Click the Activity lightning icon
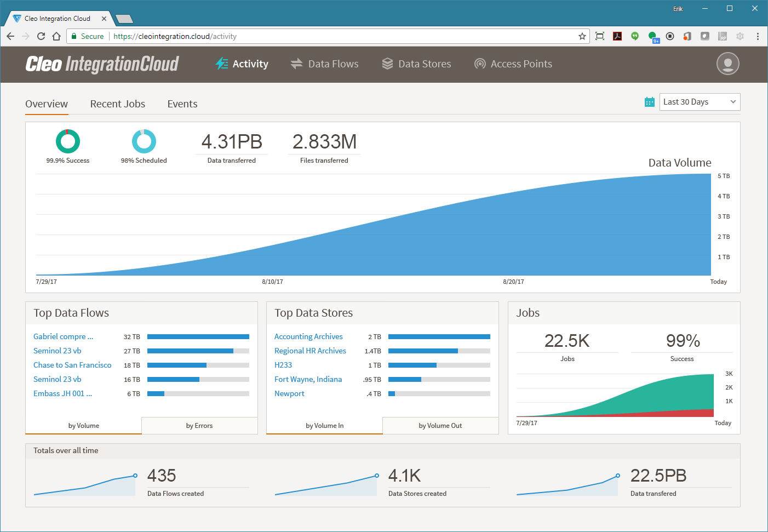 click(x=222, y=64)
